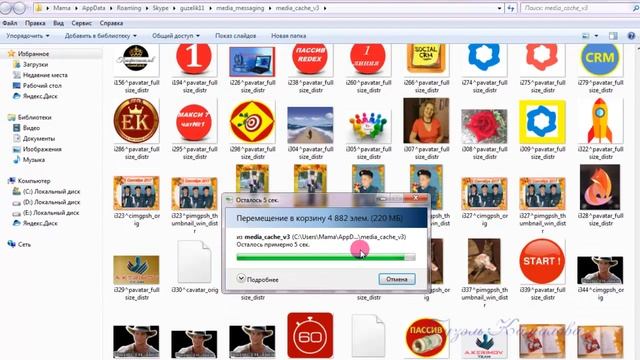Click the address bar history dropdown arrow
Image resolution: width=640 pixels, height=360 pixels.
(500, 8)
